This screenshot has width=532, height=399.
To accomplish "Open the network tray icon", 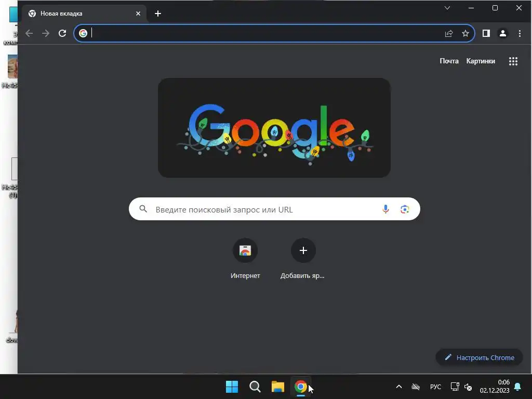I will pos(455,387).
